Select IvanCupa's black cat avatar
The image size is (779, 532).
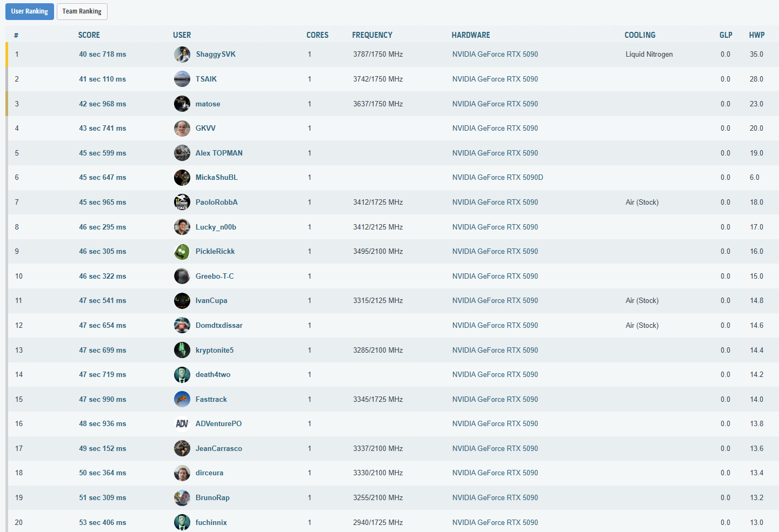(x=182, y=301)
